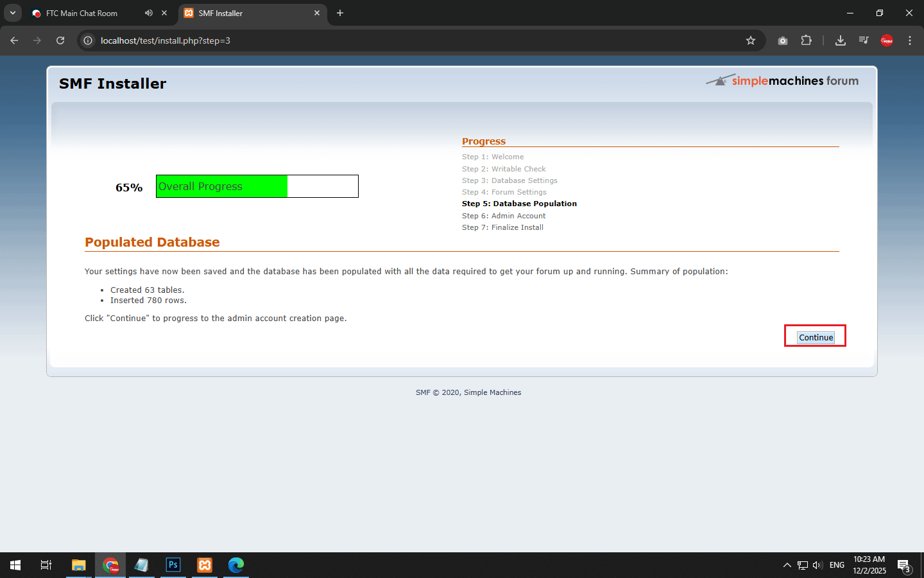Bookmark this page with star icon
924x578 pixels.
pos(750,40)
